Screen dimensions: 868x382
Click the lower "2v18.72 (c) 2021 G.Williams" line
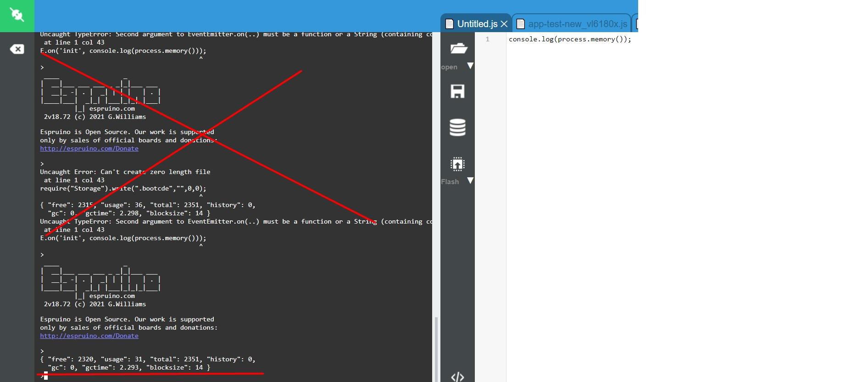(x=95, y=304)
